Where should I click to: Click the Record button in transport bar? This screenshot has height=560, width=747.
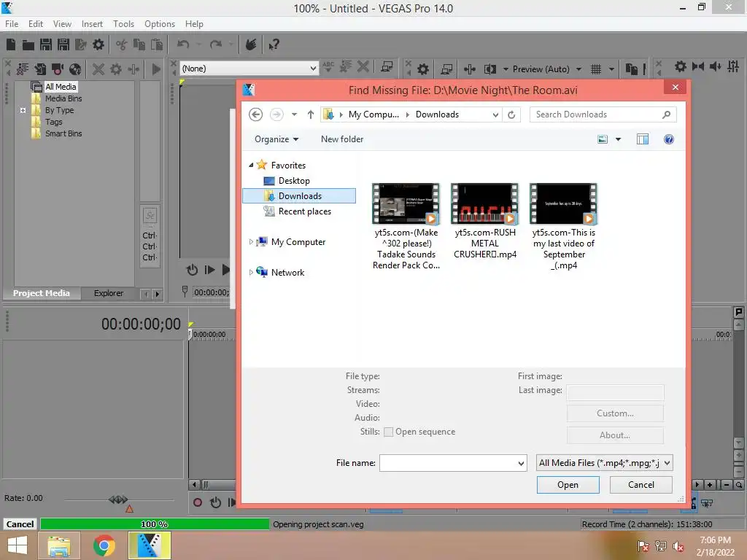pyautogui.click(x=198, y=502)
